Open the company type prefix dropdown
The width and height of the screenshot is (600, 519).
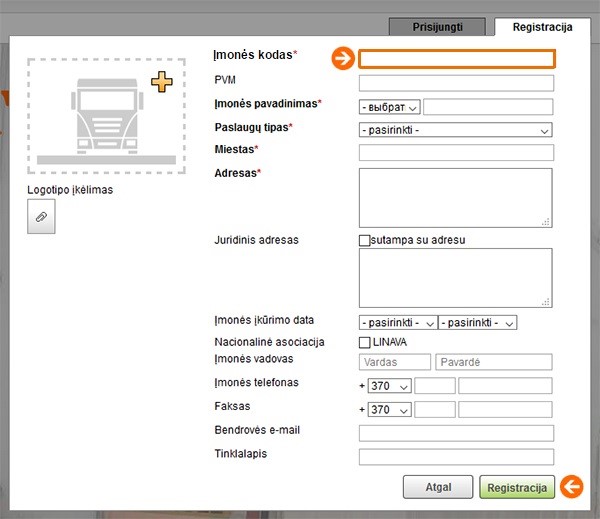click(x=390, y=107)
